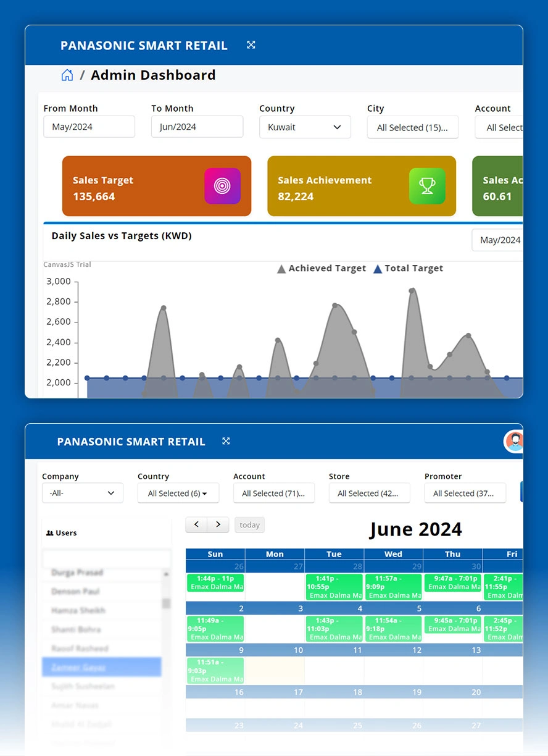Open 9:45a - 7:01p Thursday event

pos(452,624)
